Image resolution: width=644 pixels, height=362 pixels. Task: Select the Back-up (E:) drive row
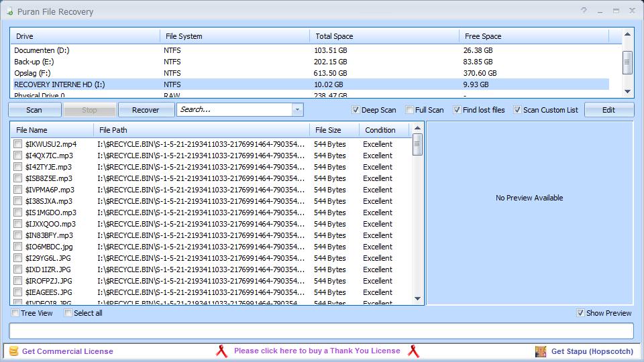pyautogui.click(x=311, y=62)
